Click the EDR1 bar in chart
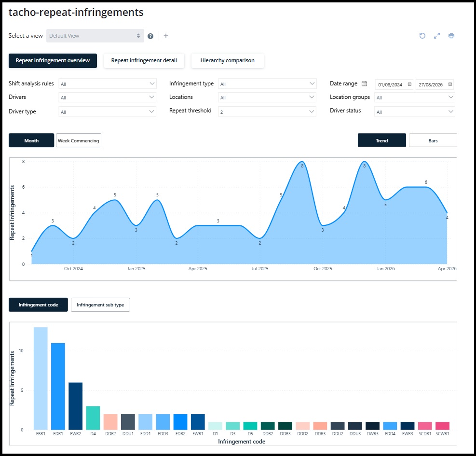The height and width of the screenshot is (457, 476). (58, 386)
